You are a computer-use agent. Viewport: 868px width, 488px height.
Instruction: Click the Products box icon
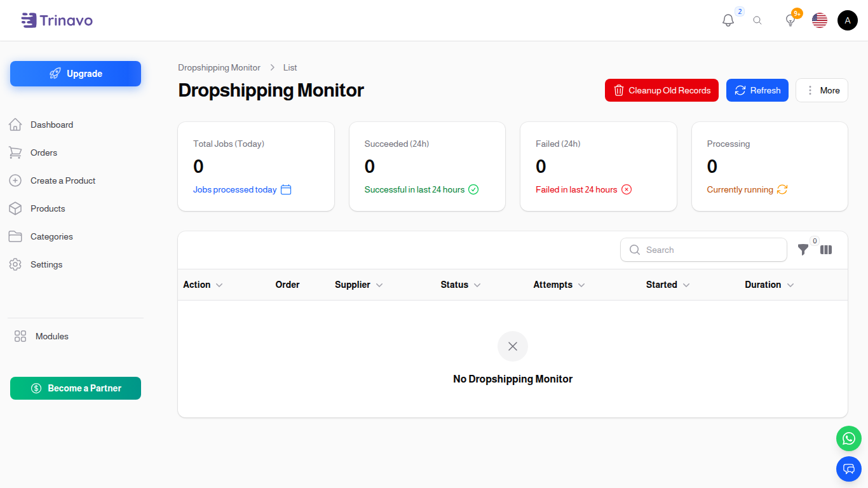(x=15, y=208)
